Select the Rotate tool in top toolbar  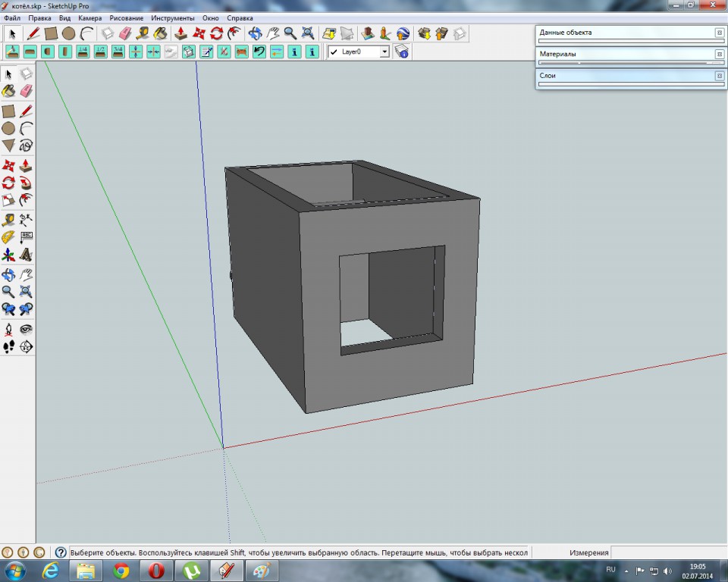(x=217, y=33)
